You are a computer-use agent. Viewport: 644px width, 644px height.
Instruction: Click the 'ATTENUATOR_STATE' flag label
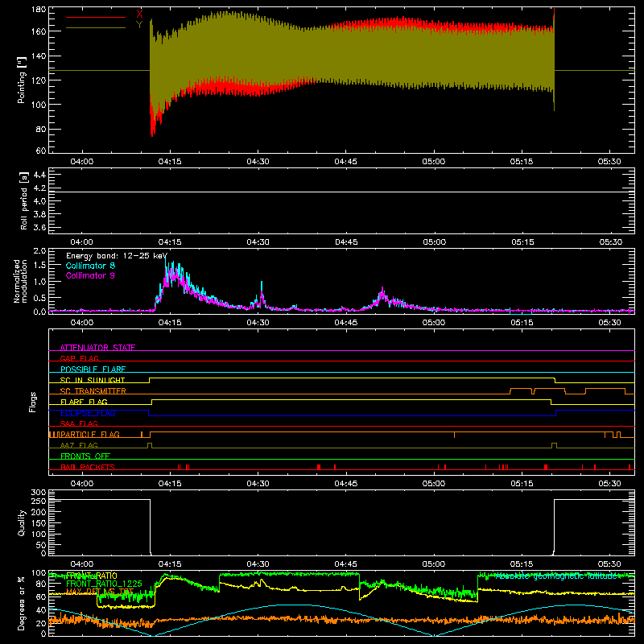tap(97, 348)
